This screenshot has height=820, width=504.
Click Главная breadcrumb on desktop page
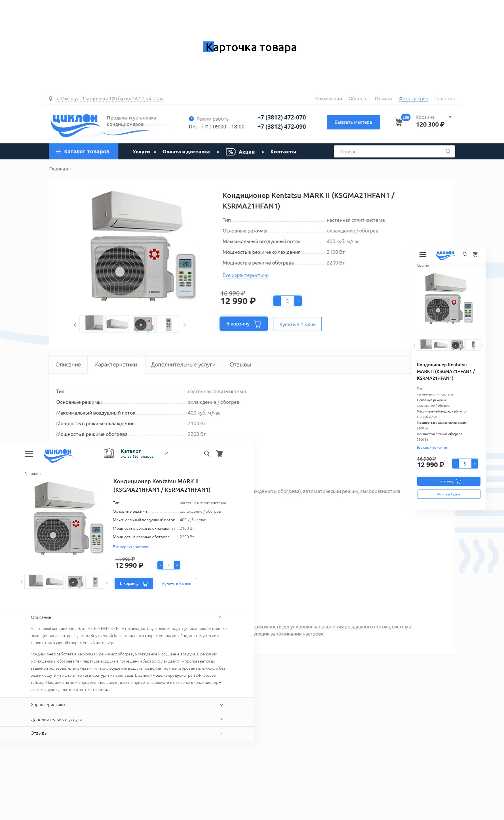pyautogui.click(x=58, y=169)
